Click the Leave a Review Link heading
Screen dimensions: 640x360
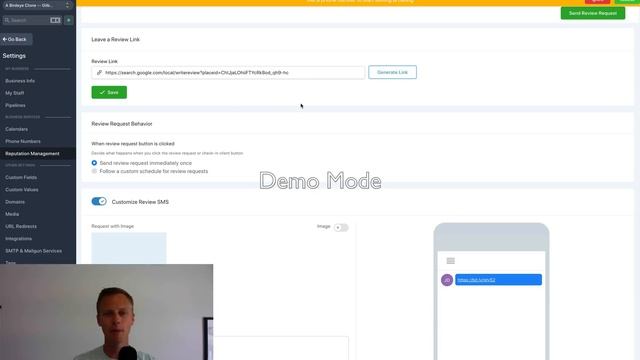click(116, 40)
